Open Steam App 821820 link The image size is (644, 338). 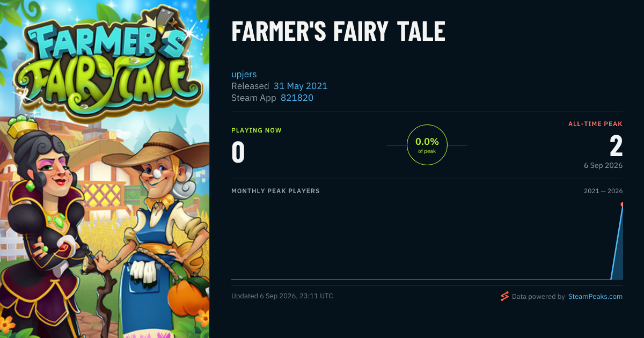(297, 98)
